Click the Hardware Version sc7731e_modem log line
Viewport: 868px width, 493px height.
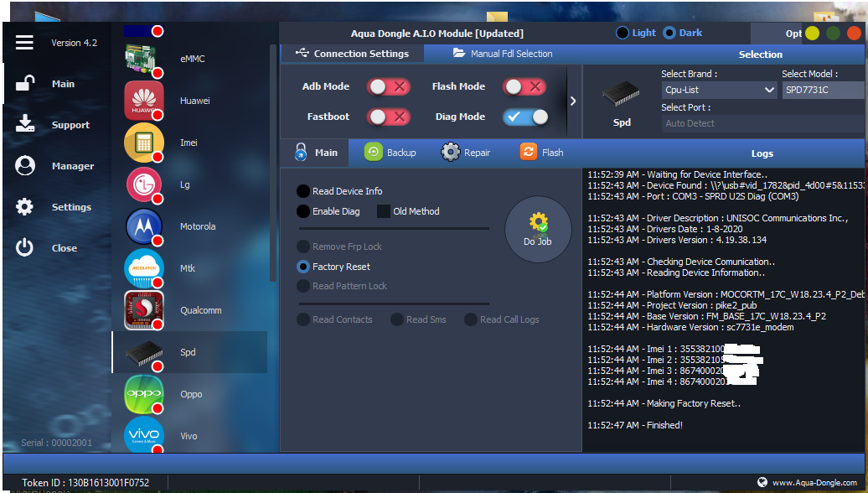pyautogui.click(x=691, y=327)
